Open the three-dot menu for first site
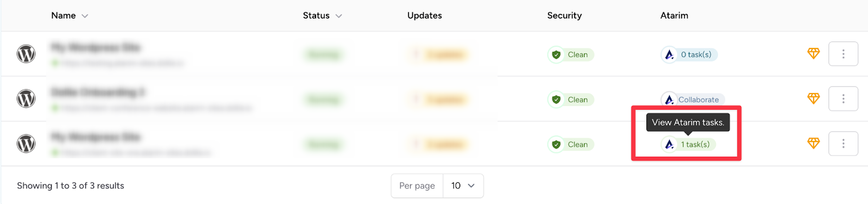The image size is (868, 204). point(843,54)
